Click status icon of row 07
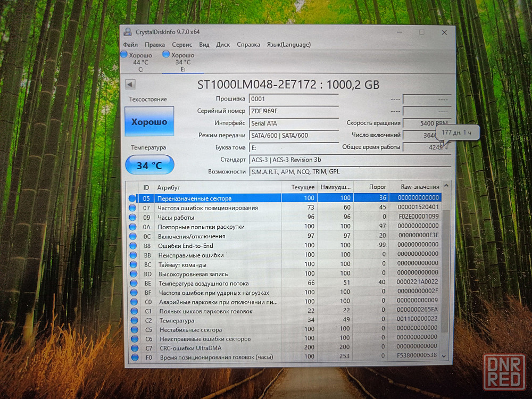 coord(132,208)
